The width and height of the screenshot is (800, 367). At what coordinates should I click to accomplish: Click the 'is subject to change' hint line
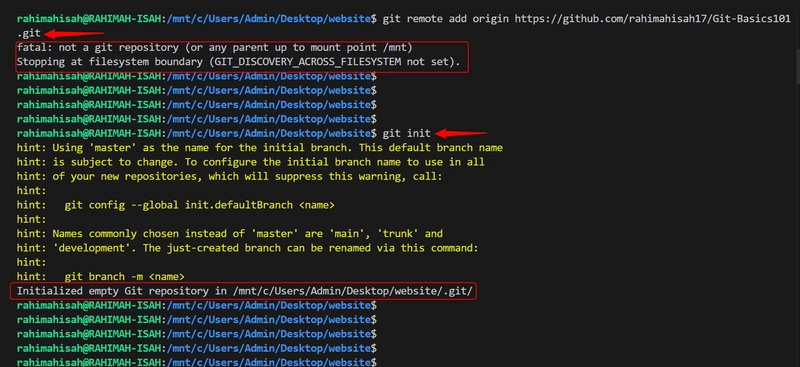[251, 162]
